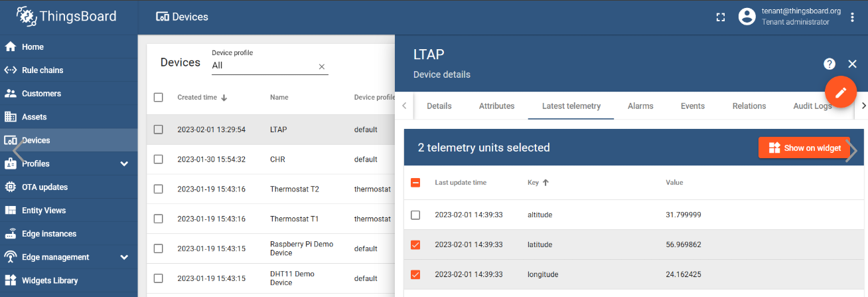Screen dimensions: 868x297
Task: Click the orange pencil edit button
Action: point(841,92)
